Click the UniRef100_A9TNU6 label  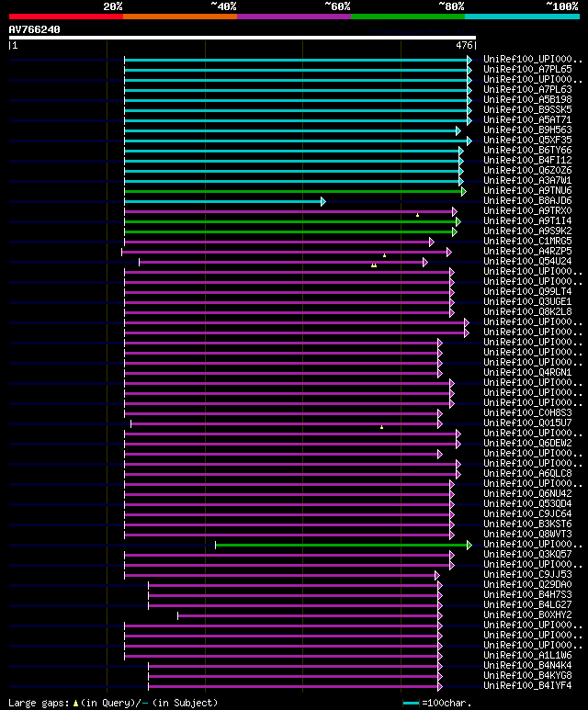pos(527,191)
